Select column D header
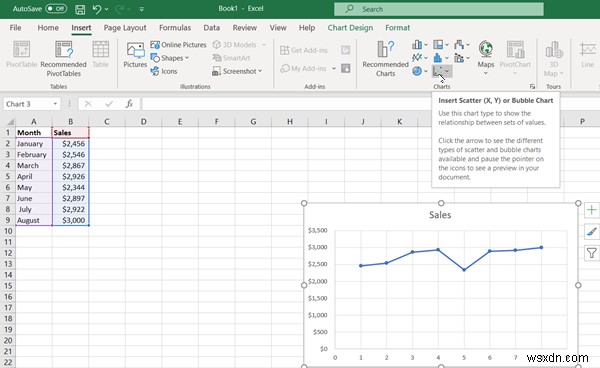This screenshot has width=600, height=368. (x=143, y=122)
